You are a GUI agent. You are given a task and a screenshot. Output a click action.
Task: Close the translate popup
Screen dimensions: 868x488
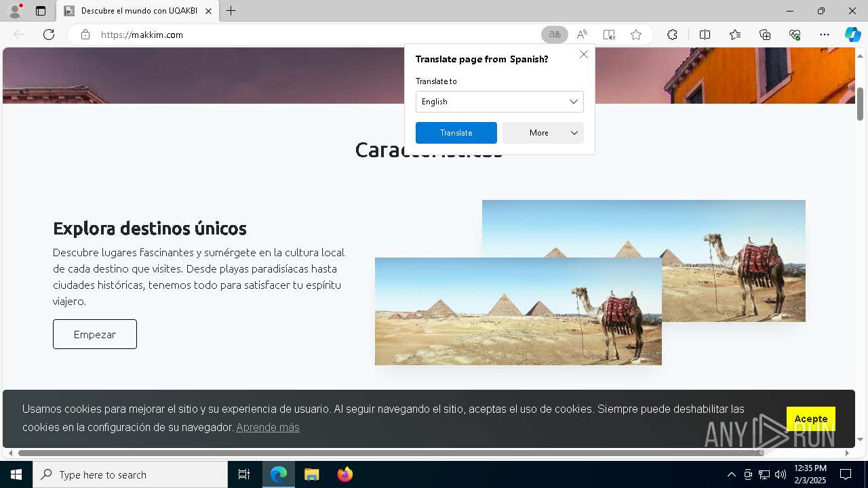click(584, 54)
